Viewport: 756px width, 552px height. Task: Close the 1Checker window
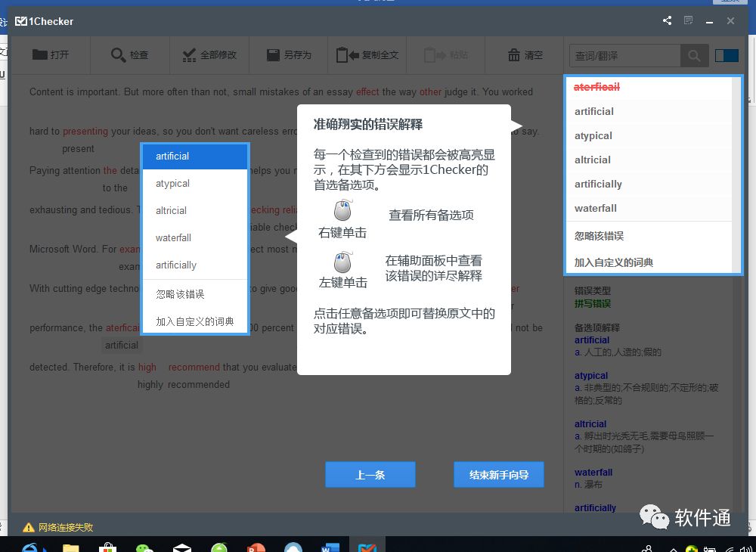(x=730, y=20)
